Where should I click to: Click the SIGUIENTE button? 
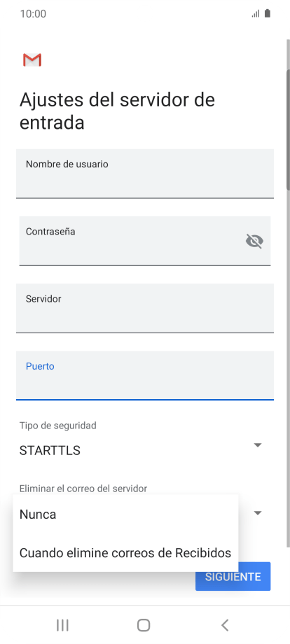pyautogui.click(x=233, y=576)
